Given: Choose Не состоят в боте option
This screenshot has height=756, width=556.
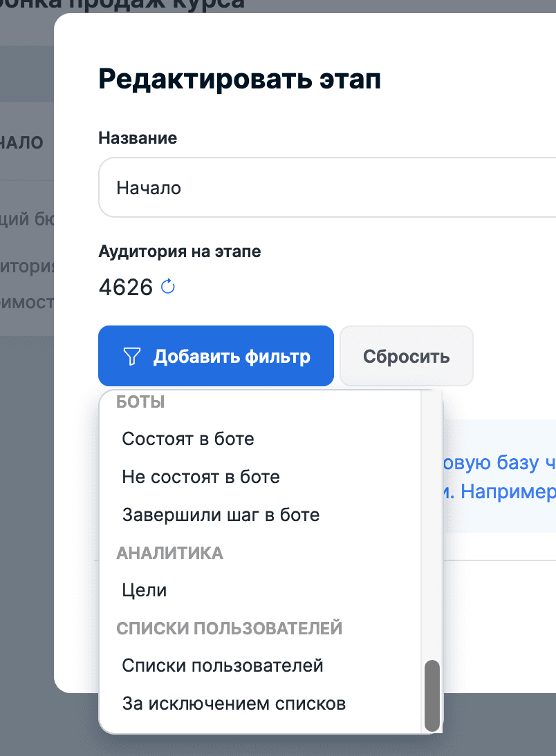Looking at the screenshot, I should tap(201, 477).
